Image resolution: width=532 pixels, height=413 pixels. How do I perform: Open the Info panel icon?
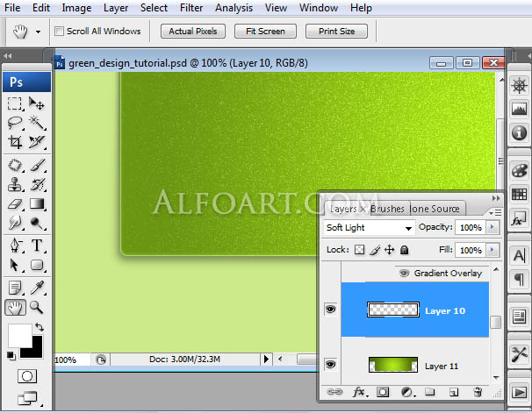tap(519, 132)
